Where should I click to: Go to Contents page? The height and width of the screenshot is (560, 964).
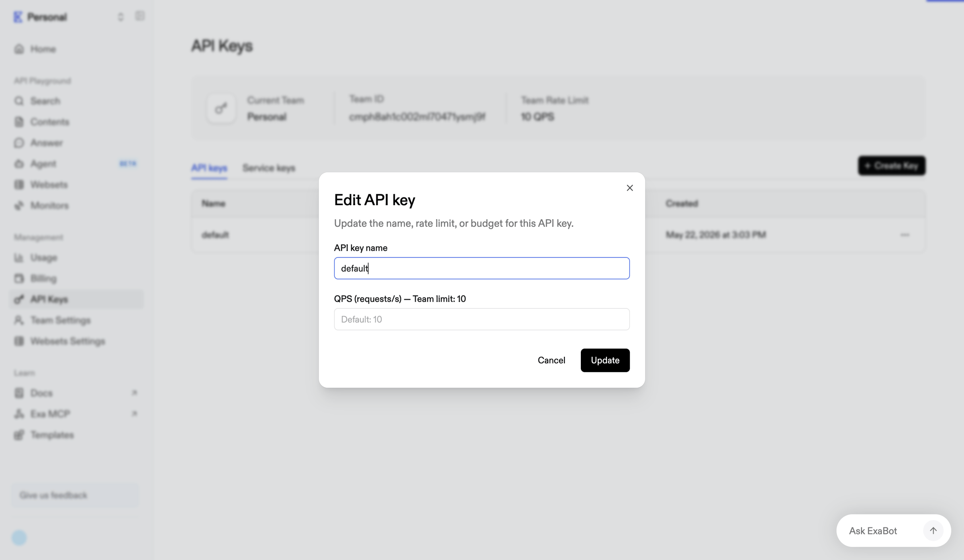pyautogui.click(x=76, y=122)
